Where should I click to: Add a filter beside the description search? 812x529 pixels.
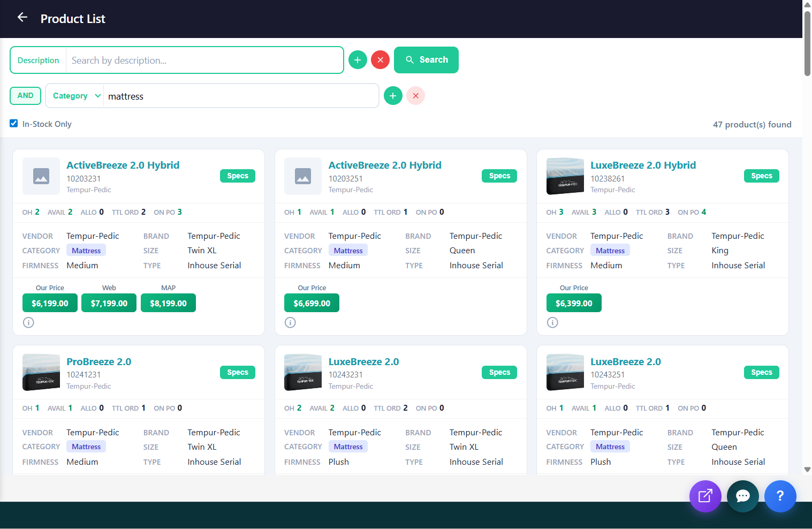pyautogui.click(x=358, y=60)
